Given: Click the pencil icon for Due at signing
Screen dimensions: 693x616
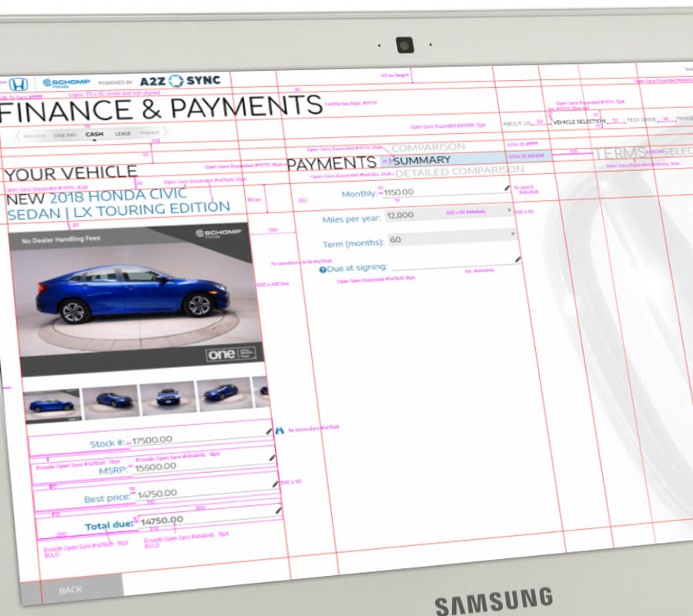Looking at the screenshot, I should [x=517, y=260].
